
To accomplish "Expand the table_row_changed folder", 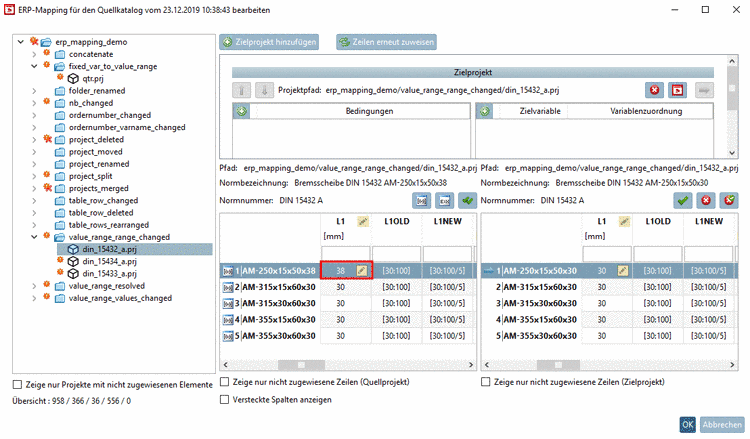I will pyautogui.click(x=34, y=200).
